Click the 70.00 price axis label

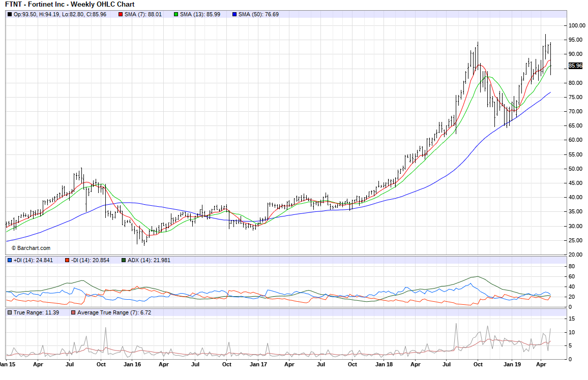point(576,111)
